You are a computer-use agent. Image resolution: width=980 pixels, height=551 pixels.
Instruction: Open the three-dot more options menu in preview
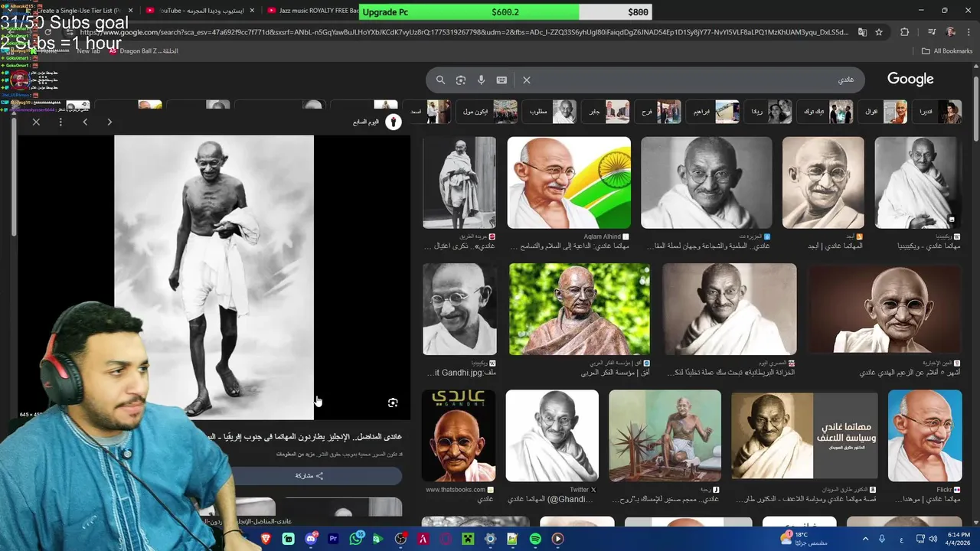pyautogui.click(x=60, y=122)
